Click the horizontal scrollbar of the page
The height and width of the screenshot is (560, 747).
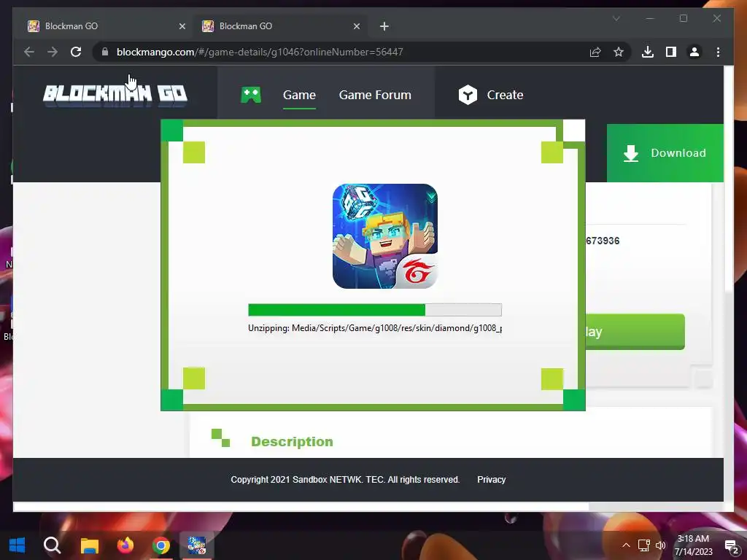click(x=300, y=507)
